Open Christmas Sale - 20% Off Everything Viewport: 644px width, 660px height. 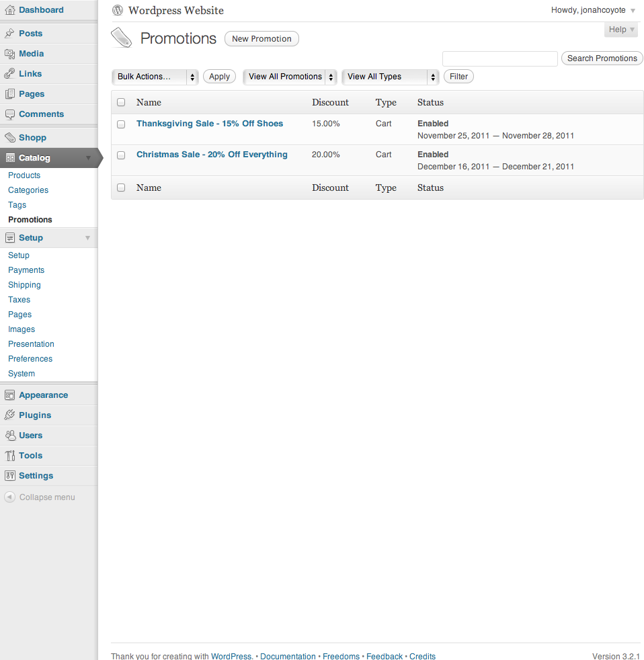tap(212, 155)
